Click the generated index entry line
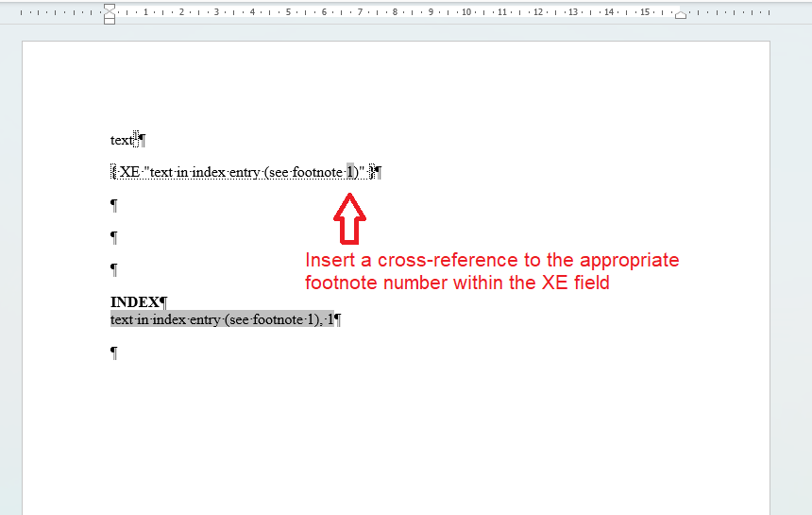Viewport: 812px width, 515px height. coord(222,319)
